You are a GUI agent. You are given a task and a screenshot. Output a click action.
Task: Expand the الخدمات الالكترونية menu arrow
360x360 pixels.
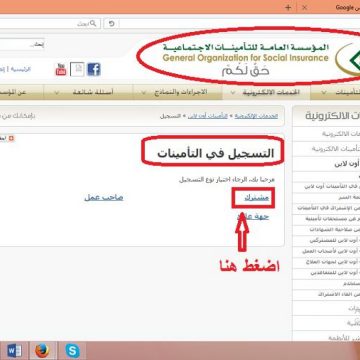(232, 92)
